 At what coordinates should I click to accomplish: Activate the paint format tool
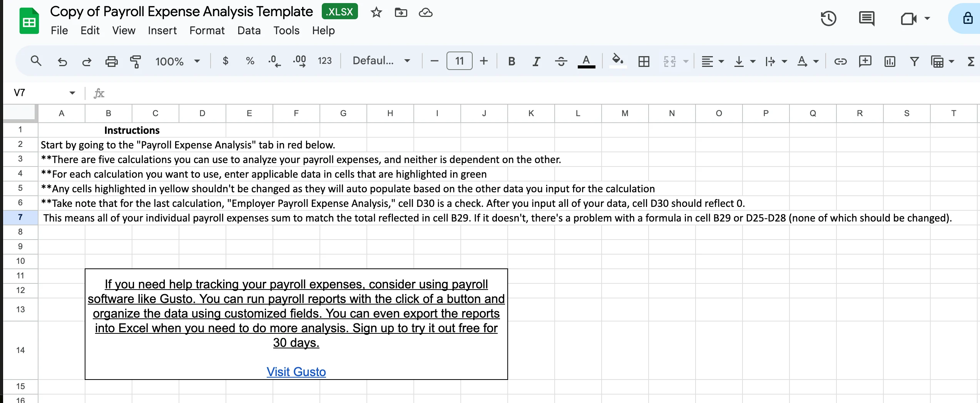coord(135,61)
